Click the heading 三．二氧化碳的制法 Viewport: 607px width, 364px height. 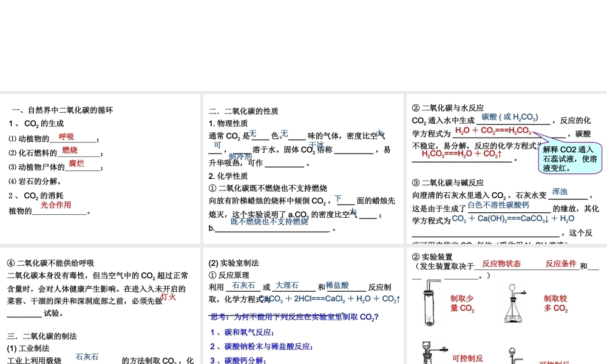(42, 336)
